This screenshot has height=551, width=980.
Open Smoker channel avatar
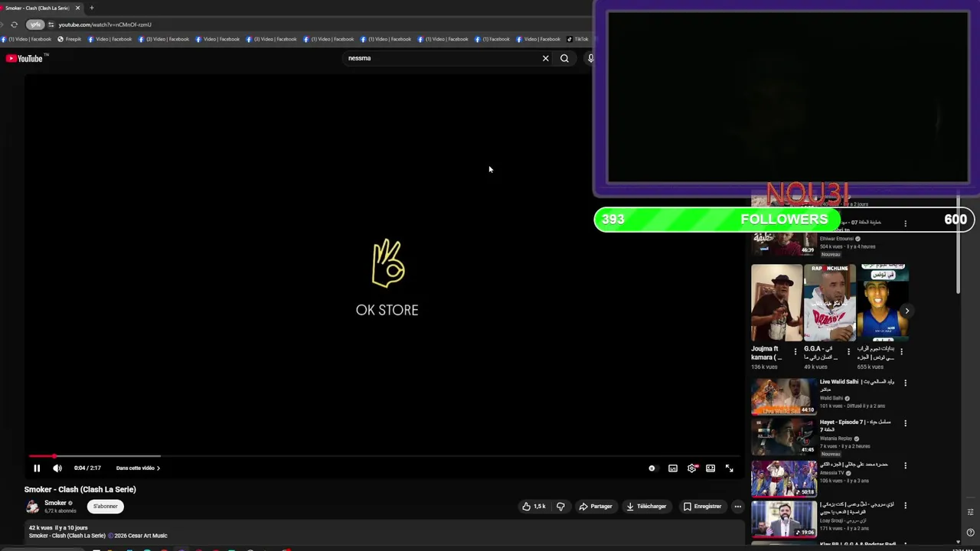(32, 507)
